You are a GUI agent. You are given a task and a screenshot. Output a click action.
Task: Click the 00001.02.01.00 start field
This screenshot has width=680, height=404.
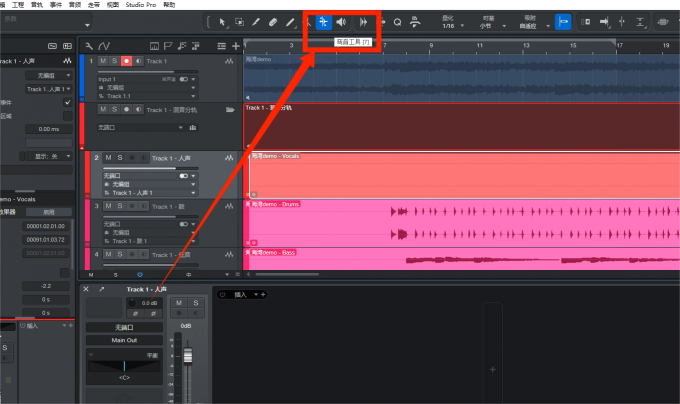[46, 226]
